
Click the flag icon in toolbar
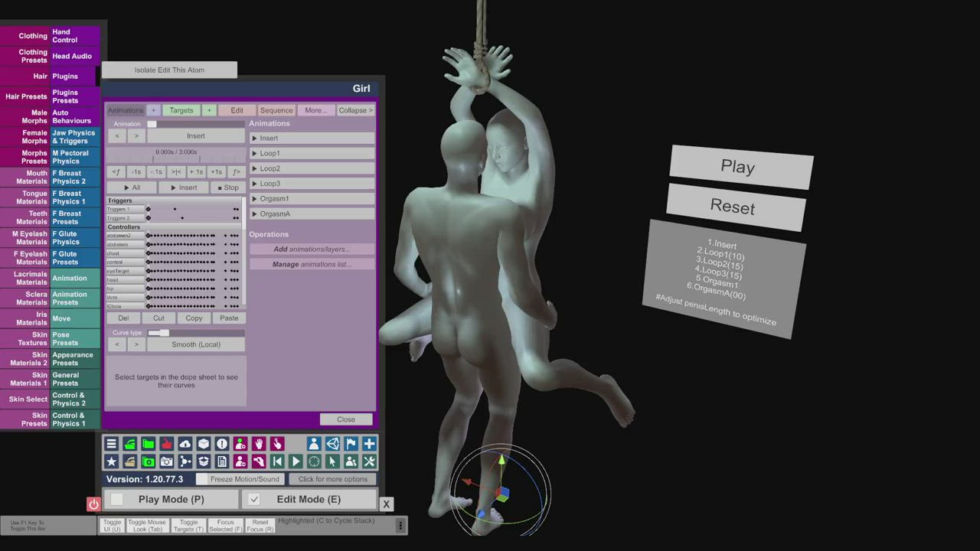351,444
